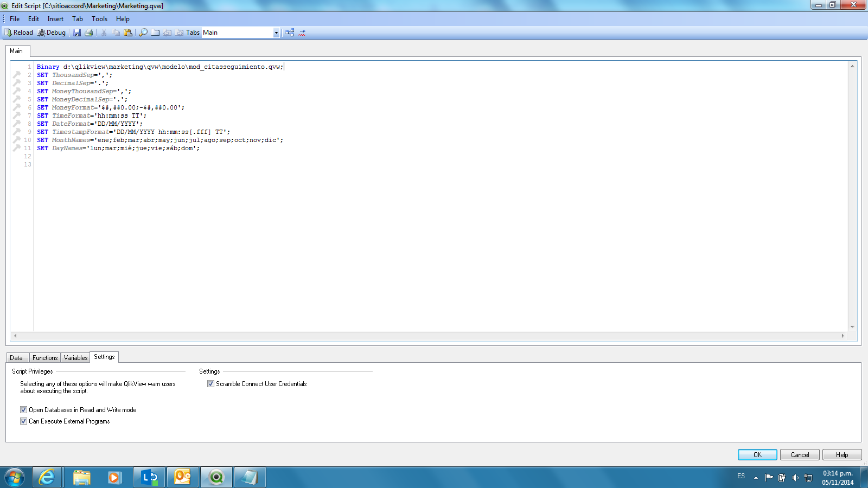Switch to the Variables tab
Viewport: 868px width, 488px height.
point(75,358)
